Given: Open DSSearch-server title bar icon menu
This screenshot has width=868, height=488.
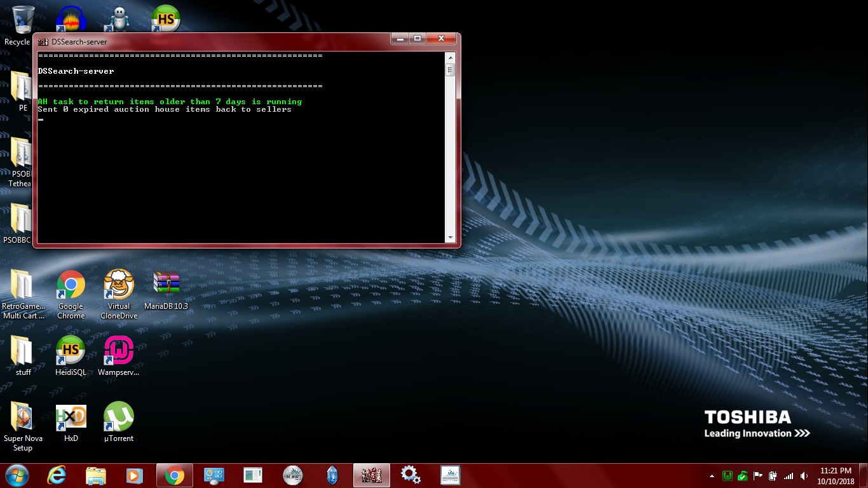Looking at the screenshot, I should click(x=43, y=42).
